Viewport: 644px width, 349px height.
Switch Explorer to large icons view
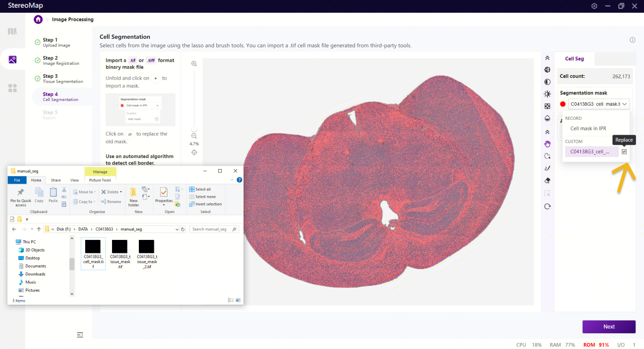[x=238, y=300]
